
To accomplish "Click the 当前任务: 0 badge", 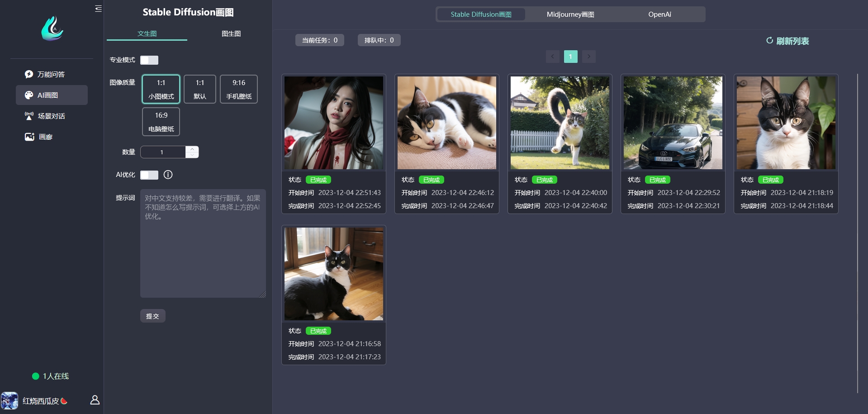I will 320,40.
